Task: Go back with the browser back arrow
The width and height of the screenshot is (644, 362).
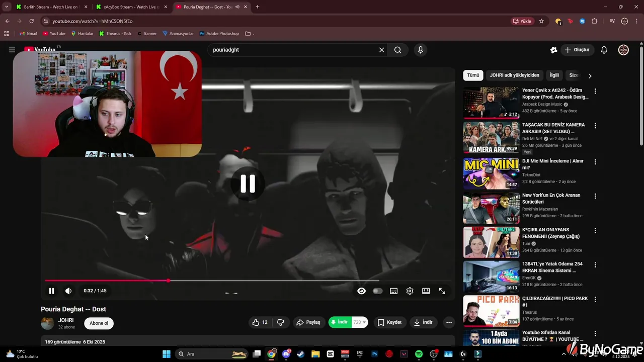Action: pyautogui.click(x=8, y=21)
